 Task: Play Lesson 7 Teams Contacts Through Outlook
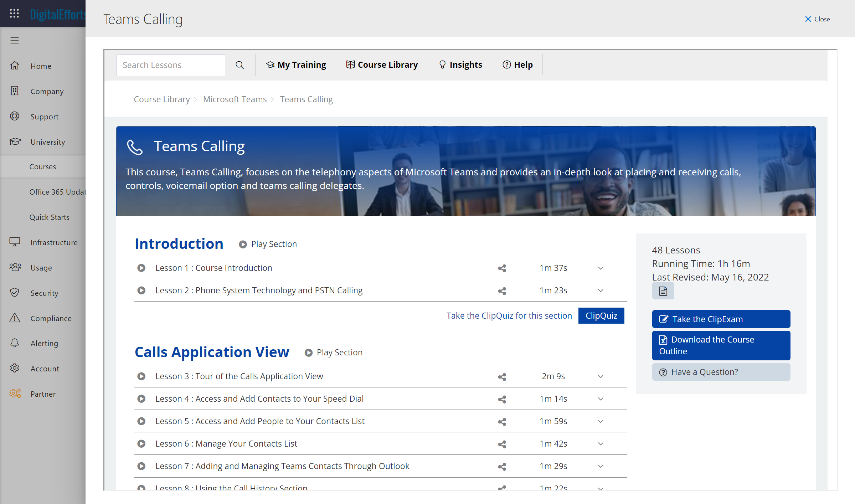(141, 466)
